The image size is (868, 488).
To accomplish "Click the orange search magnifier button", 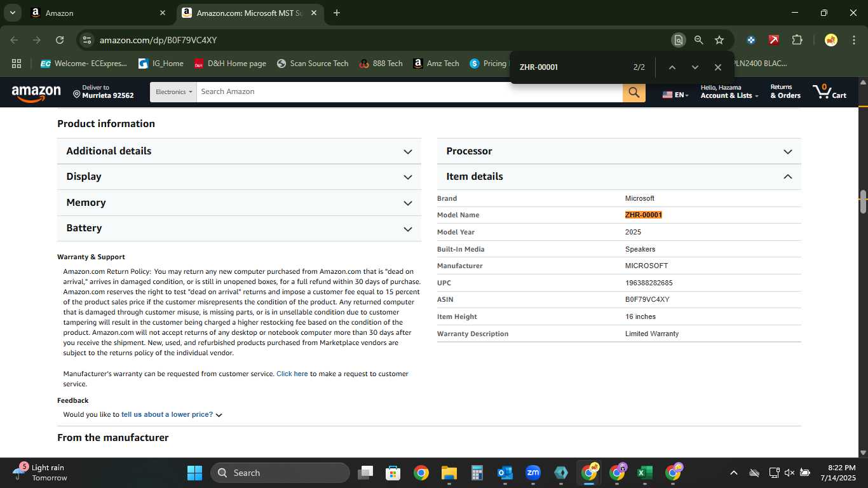I will click(x=634, y=92).
